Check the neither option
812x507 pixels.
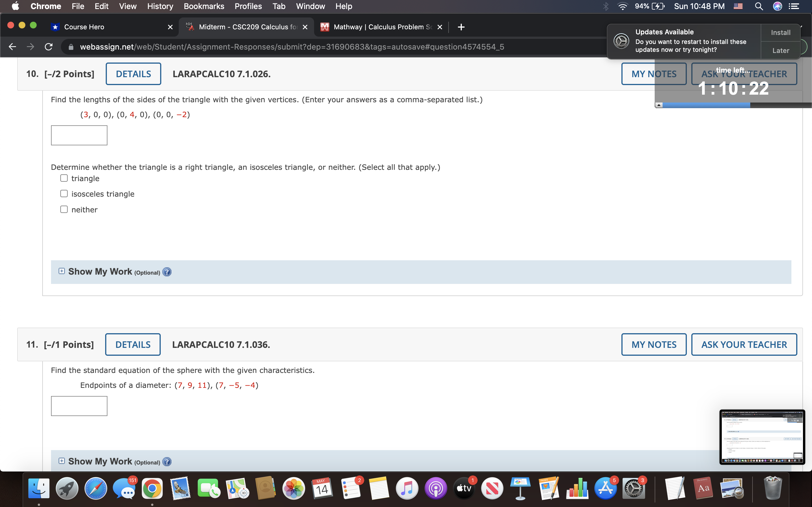tap(64, 209)
